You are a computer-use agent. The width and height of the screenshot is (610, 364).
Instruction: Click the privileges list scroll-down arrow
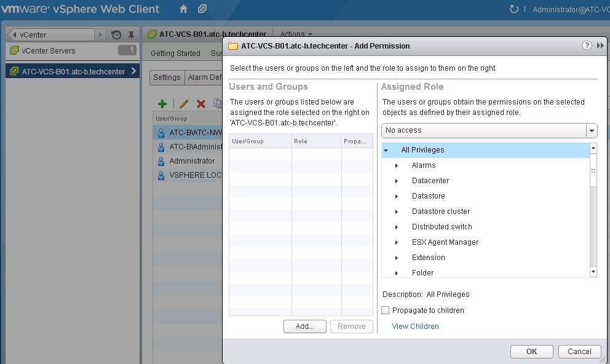(x=593, y=272)
